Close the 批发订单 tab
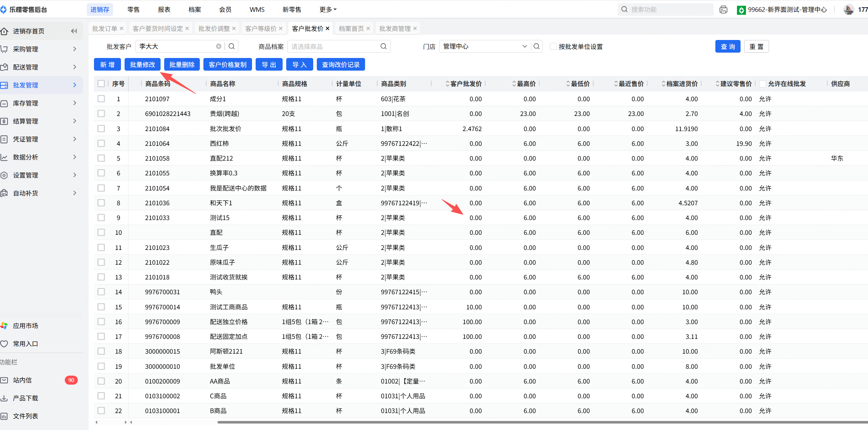 tap(122, 28)
